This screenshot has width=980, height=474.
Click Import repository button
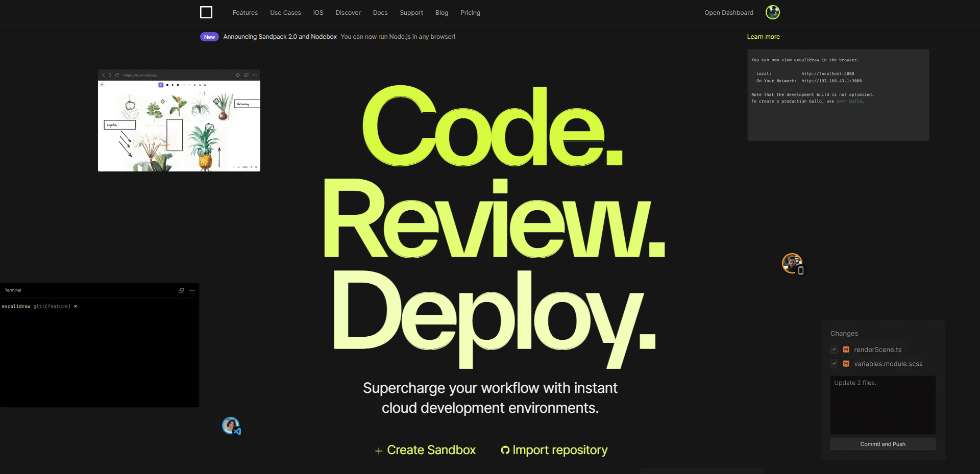pos(554,450)
